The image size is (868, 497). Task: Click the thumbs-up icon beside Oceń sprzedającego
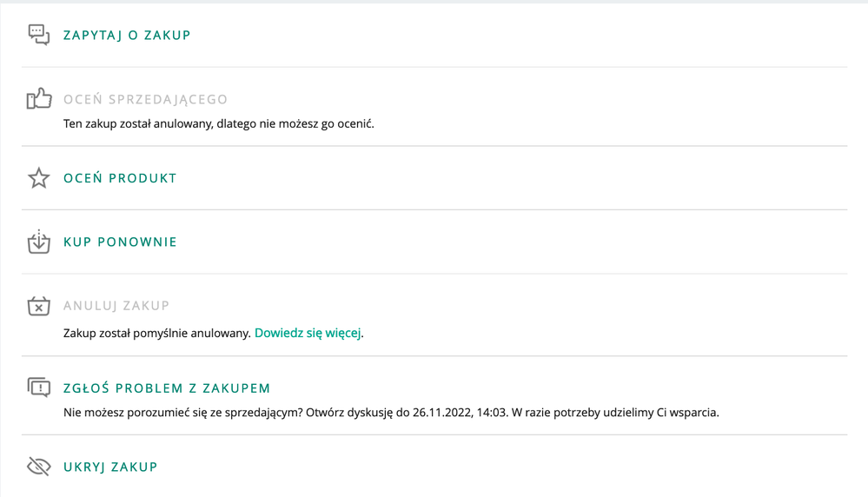tap(39, 98)
